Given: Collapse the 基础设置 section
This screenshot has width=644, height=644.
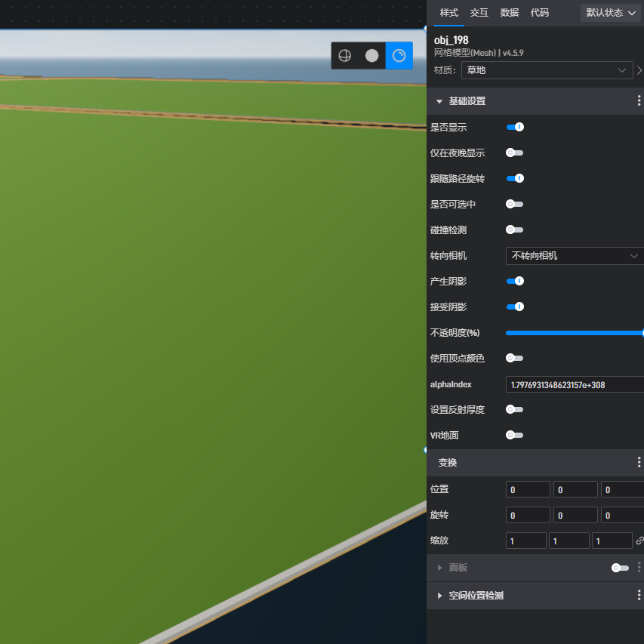Looking at the screenshot, I should pyautogui.click(x=439, y=101).
